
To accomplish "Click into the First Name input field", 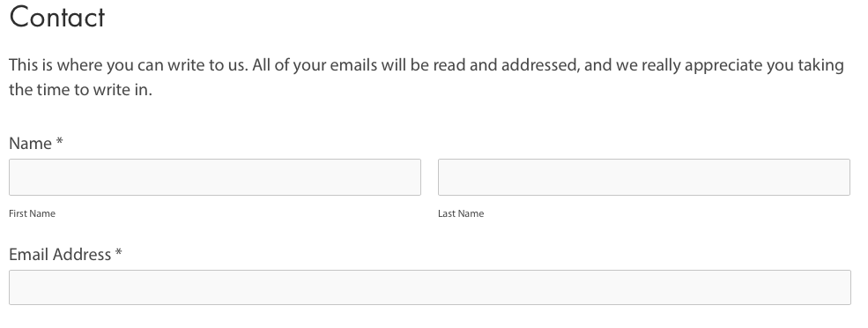I will tap(215, 177).
